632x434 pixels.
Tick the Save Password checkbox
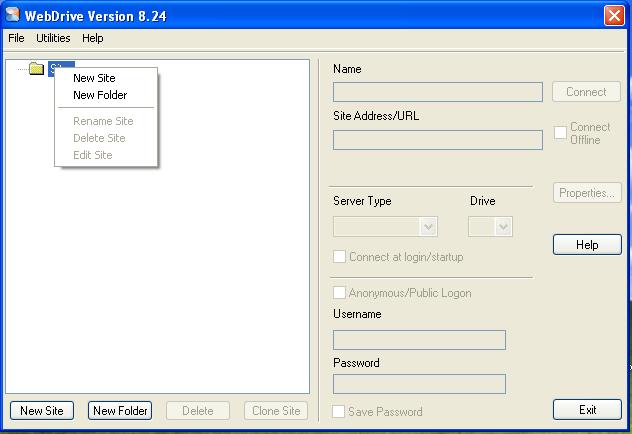click(x=339, y=411)
